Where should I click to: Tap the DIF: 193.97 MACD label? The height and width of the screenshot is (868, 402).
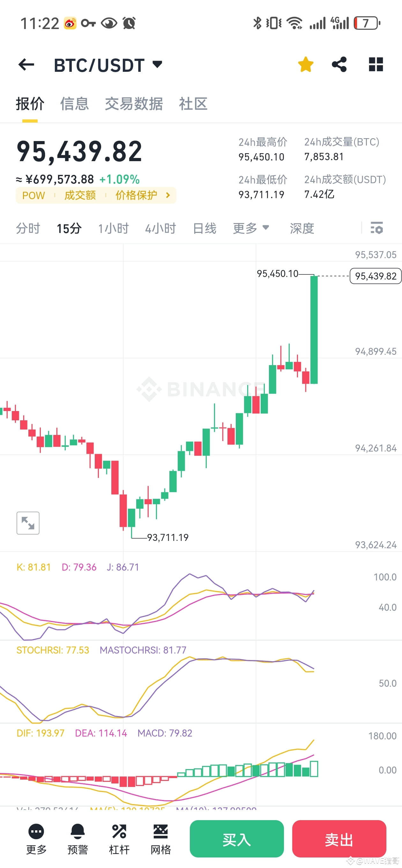pyautogui.click(x=41, y=733)
